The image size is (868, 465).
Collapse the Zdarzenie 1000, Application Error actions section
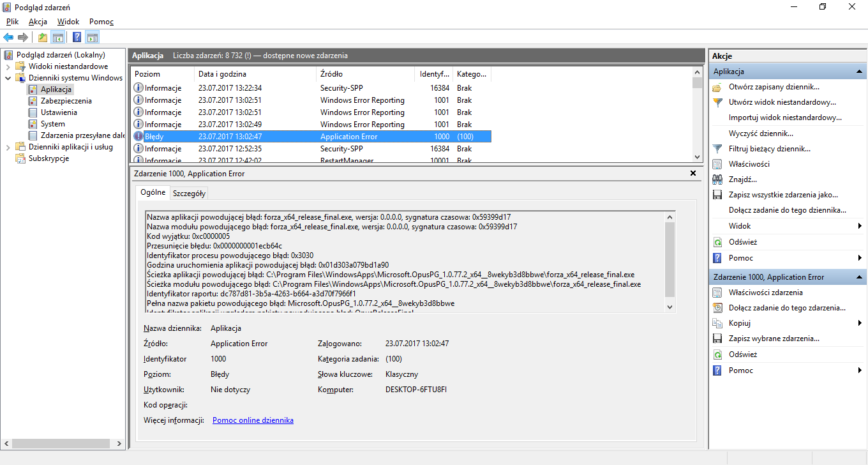click(x=860, y=277)
